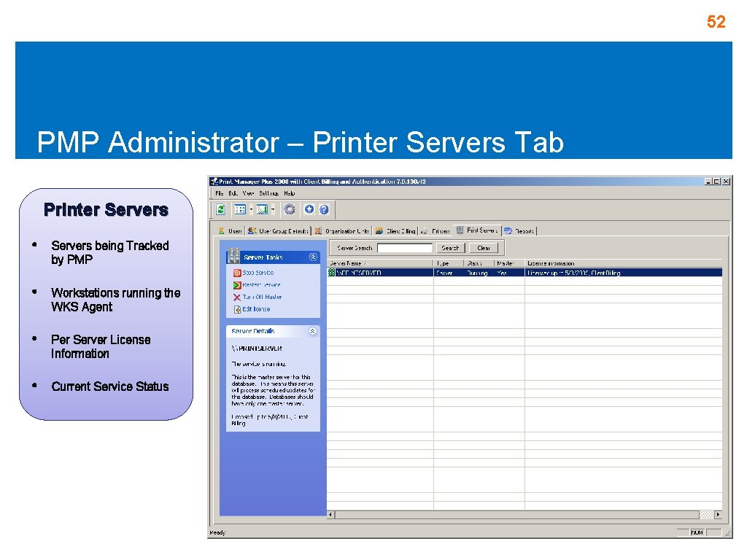
Task: Maximize the Print Manager Plus window
Action: (x=717, y=182)
